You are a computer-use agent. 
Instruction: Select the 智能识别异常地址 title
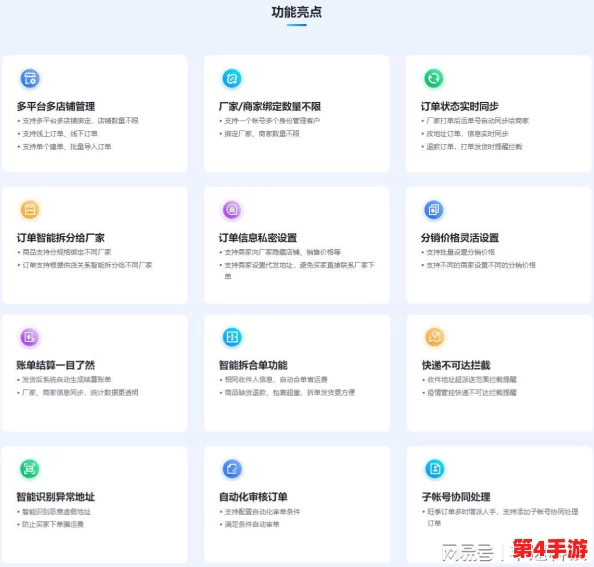pyautogui.click(x=56, y=497)
